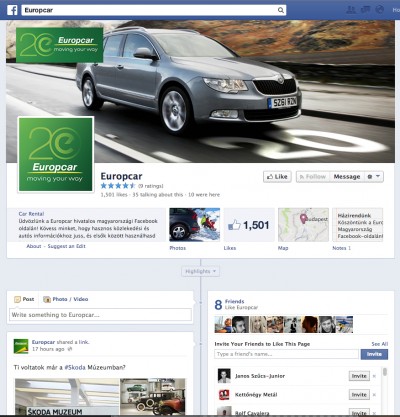Viewport: 400px width, 417px height.
Task: Open Kettőnégy Metál avatar
Action: 224,395
